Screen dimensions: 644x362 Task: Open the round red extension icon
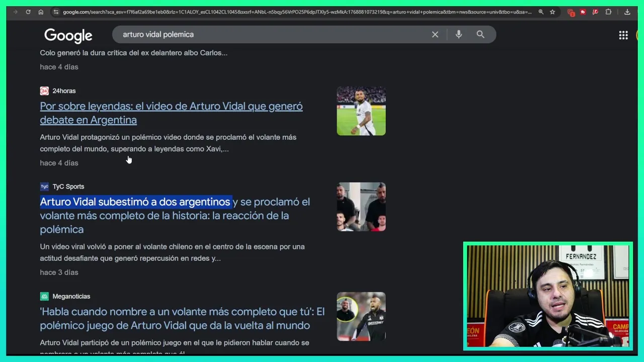[583, 12]
